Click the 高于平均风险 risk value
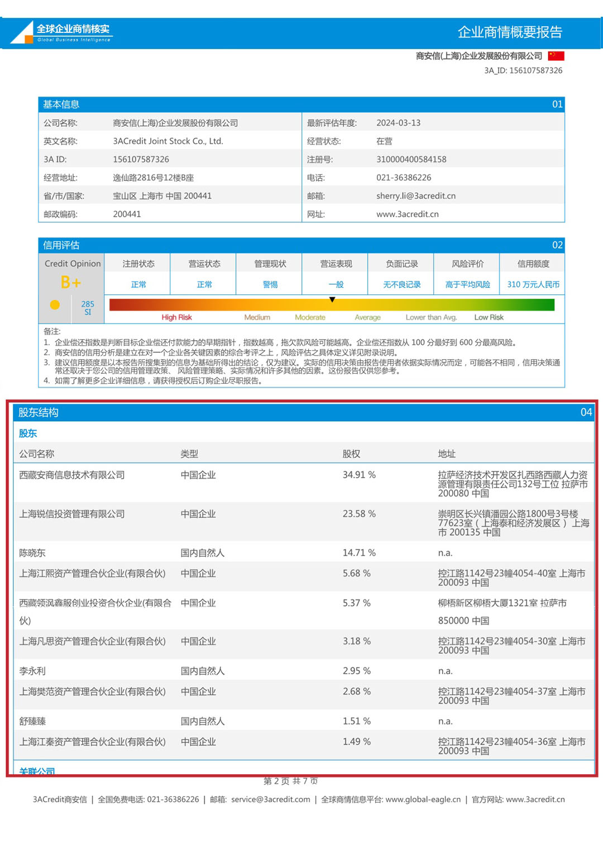The width and height of the screenshot is (603, 868). 468,284
